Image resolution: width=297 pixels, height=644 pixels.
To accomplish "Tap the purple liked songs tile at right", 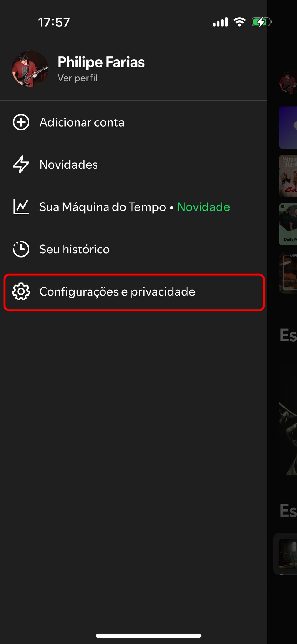I will coord(288,127).
